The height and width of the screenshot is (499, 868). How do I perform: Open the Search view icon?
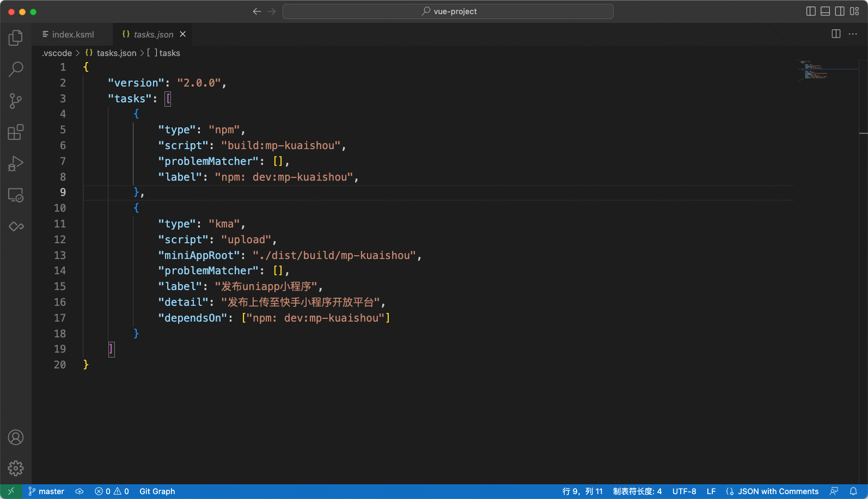(16, 69)
